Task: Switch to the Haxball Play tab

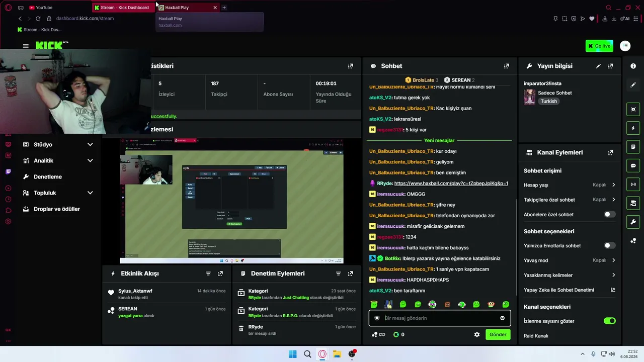Action: (x=188, y=8)
